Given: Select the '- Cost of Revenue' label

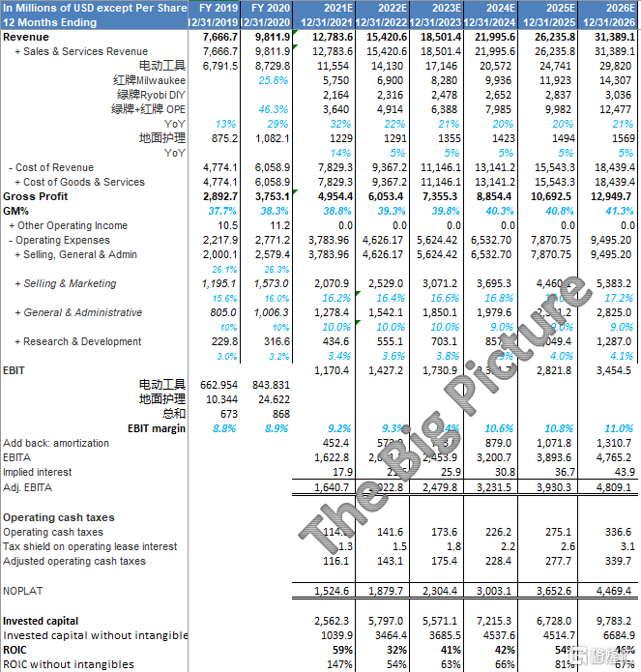Looking at the screenshot, I should pos(51,167).
